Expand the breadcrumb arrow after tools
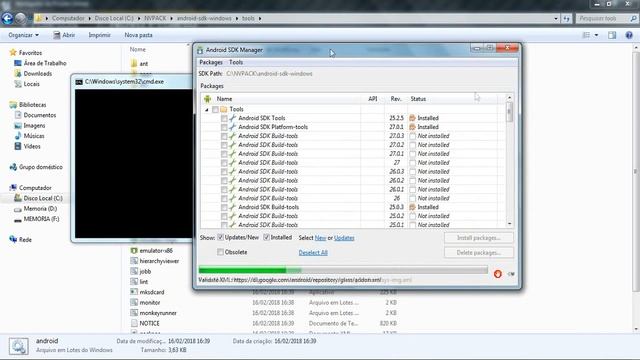The height and width of the screenshot is (360, 640). 260,18
